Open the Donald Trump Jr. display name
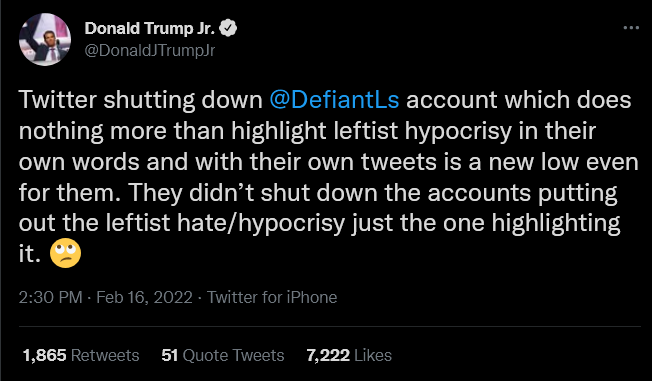The width and height of the screenshot is (652, 381). point(150,28)
